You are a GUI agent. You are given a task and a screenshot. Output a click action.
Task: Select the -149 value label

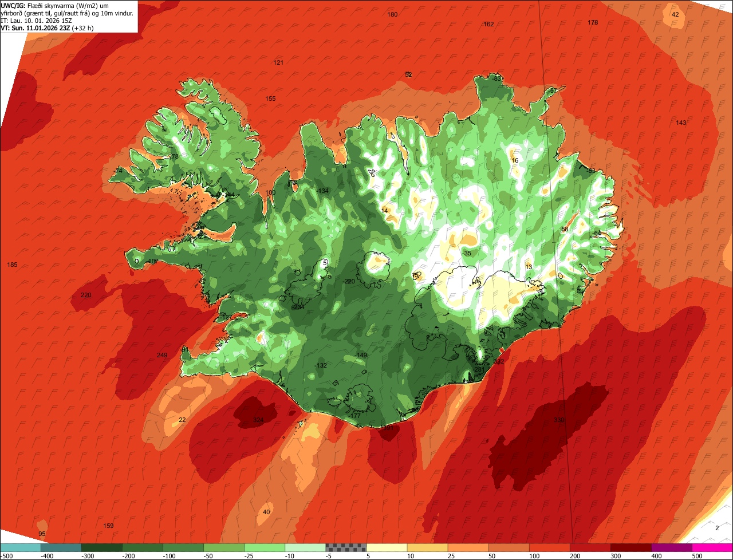click(x=361, y=356)
